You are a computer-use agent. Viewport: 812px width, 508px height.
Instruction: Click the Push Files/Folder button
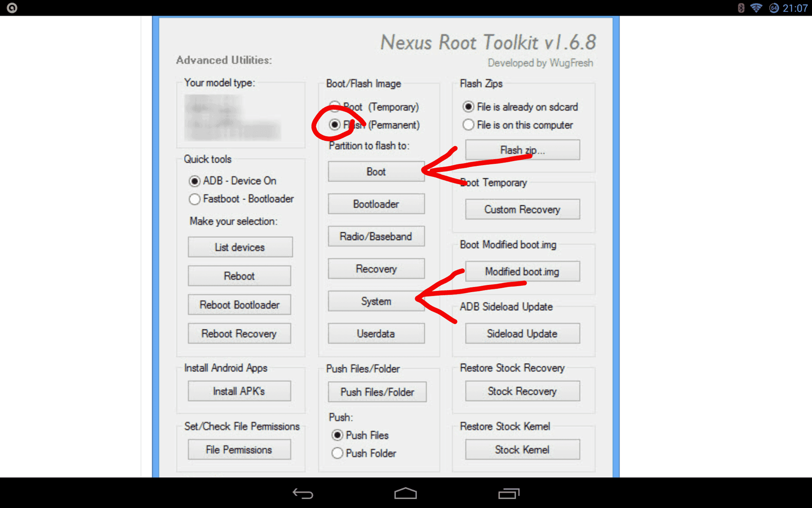(377, 392)
